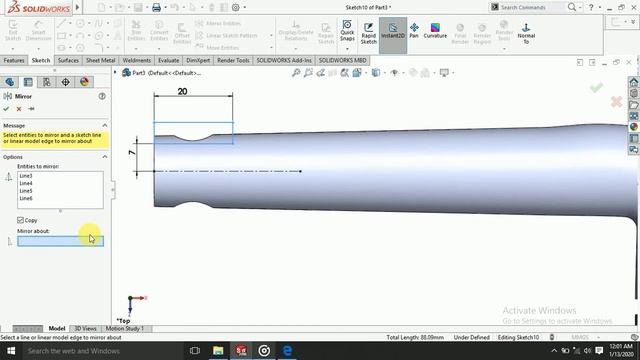Click the Windows Start button
Image resolution: width=640 pixels, height=360 pixels.
click(x=11, y=351)
